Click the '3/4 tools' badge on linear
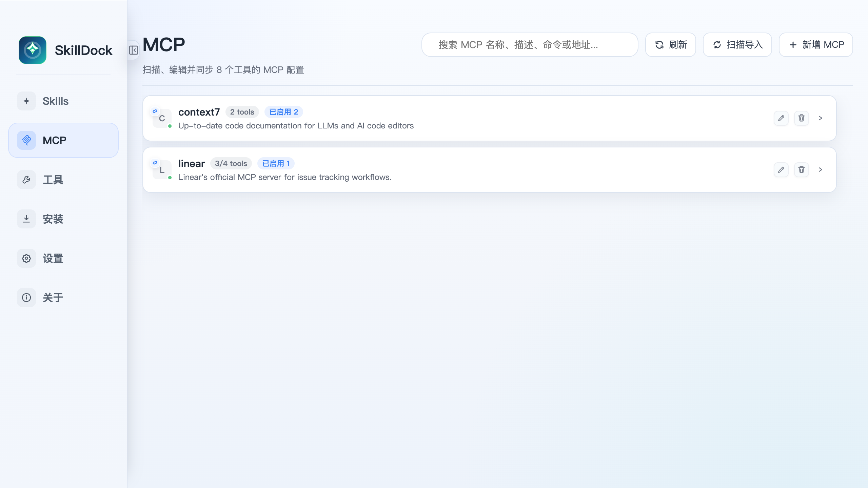Screen dimensions: 868x488 coord(231,163)
